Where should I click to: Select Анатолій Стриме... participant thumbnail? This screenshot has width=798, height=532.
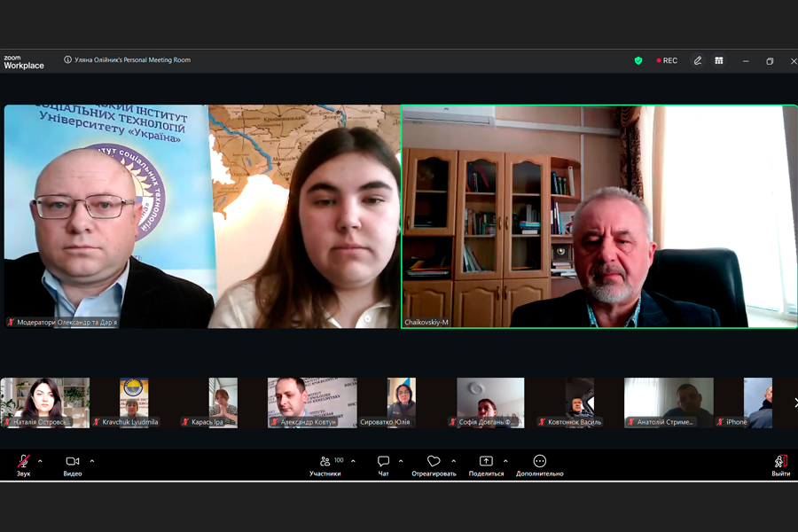(669, 403)
